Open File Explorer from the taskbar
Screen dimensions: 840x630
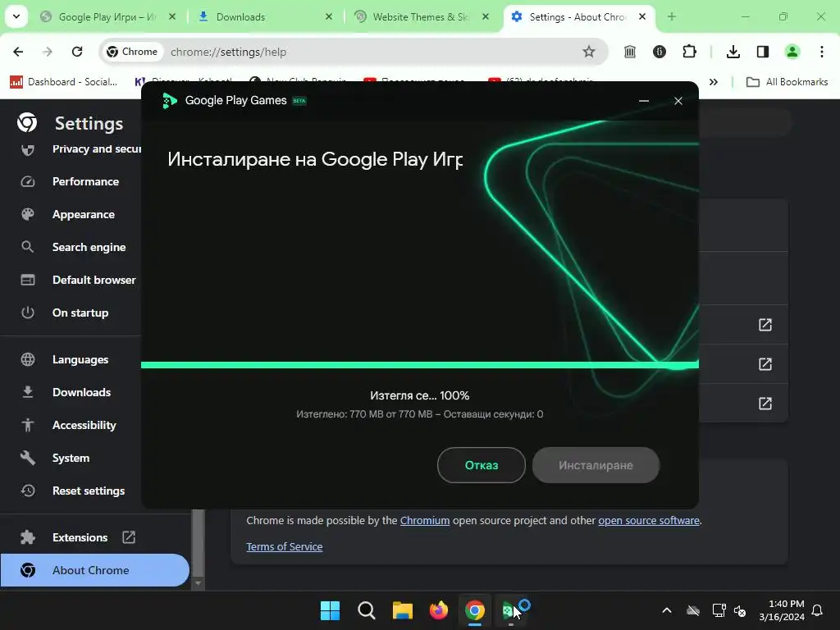coord(402,610)
